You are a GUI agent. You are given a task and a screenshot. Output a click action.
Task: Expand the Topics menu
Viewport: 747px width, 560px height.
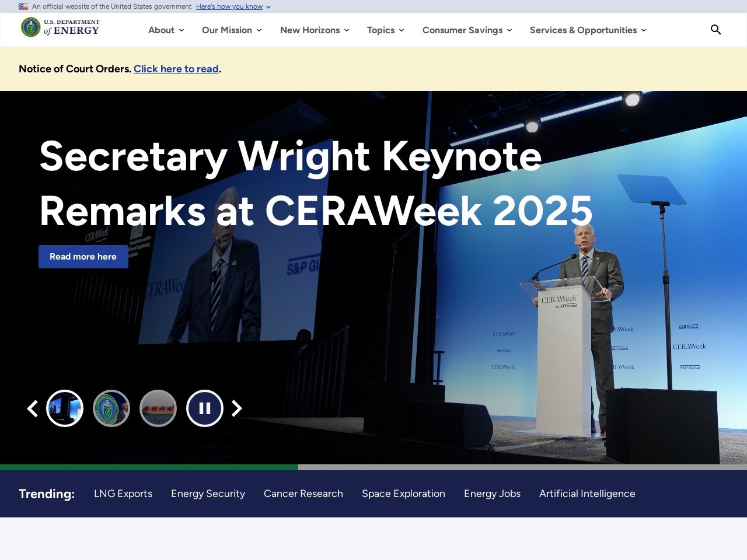click(385, 30)
